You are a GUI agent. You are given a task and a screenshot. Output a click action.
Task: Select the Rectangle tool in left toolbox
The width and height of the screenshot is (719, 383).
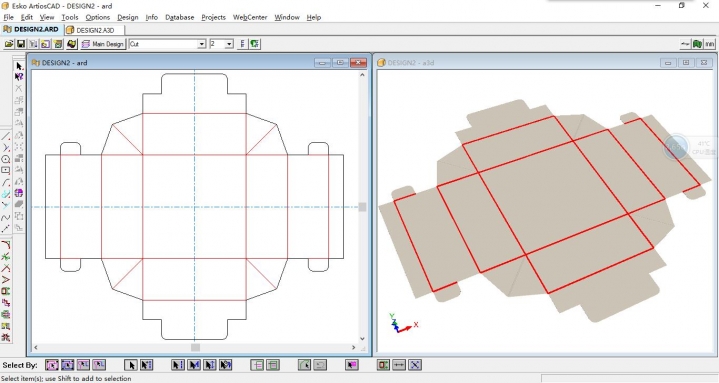pos(6,171)
